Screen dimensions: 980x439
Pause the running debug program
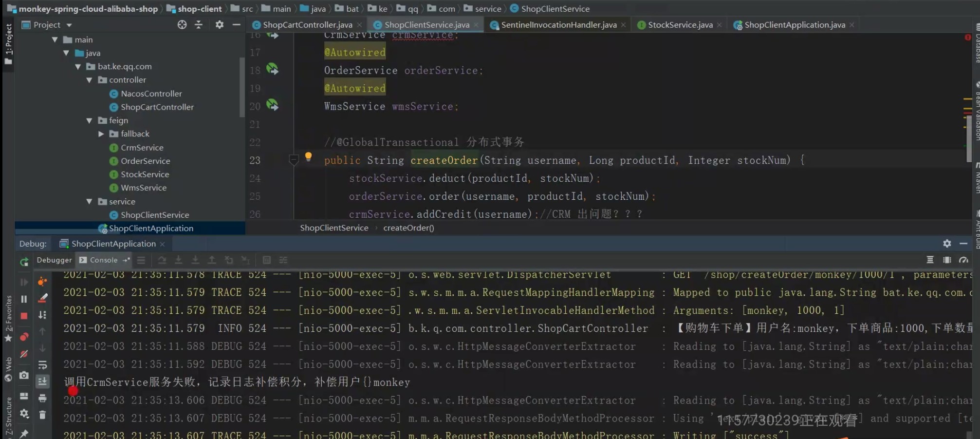[24, 299]
